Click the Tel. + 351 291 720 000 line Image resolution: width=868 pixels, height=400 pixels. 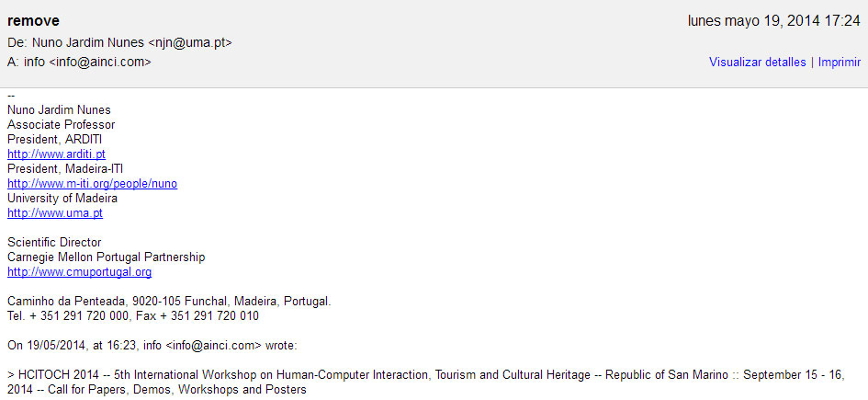[x=133, y=316]
